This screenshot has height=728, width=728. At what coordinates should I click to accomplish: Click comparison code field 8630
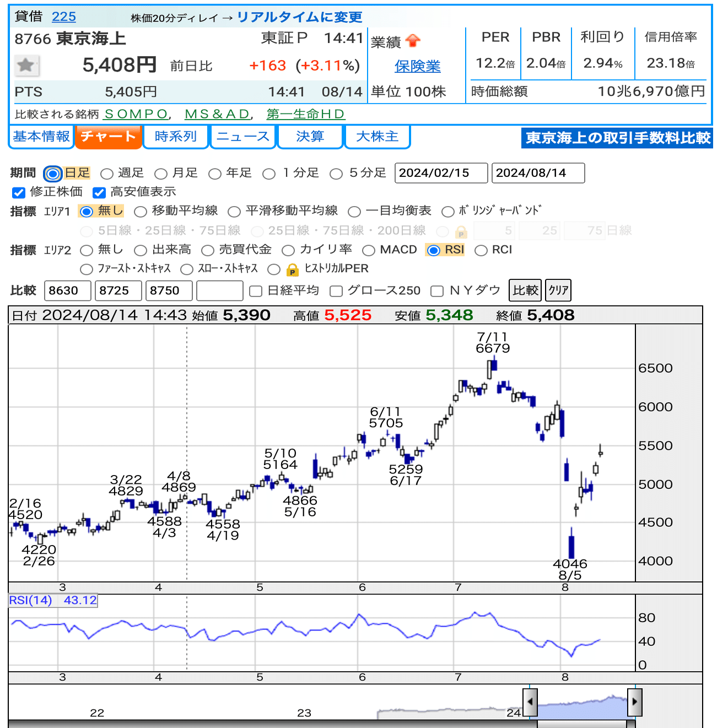pyautogui.click(x=68, y=290)
